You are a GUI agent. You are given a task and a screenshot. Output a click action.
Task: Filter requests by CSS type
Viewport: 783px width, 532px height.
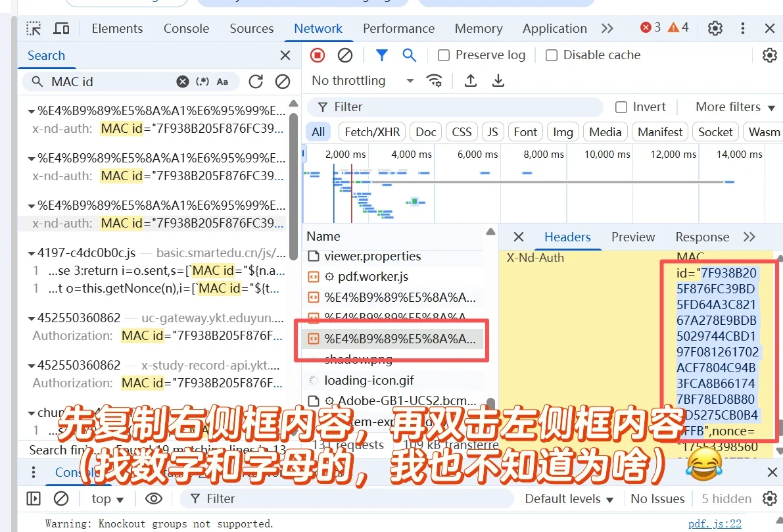(462, 132)
